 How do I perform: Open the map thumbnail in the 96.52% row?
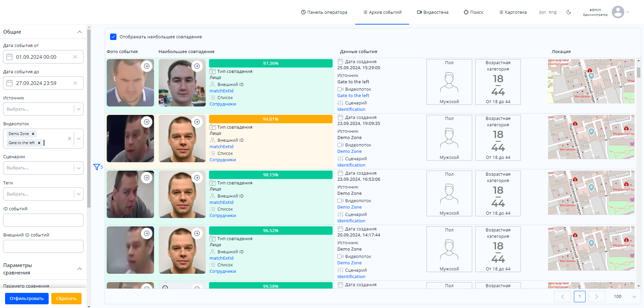pos(591,249)
